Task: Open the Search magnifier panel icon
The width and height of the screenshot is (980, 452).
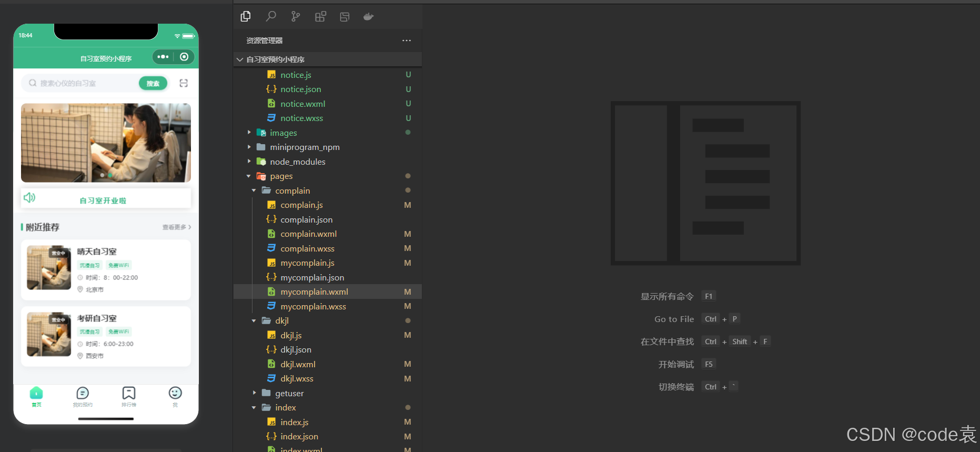Action: tap(271, 17)
